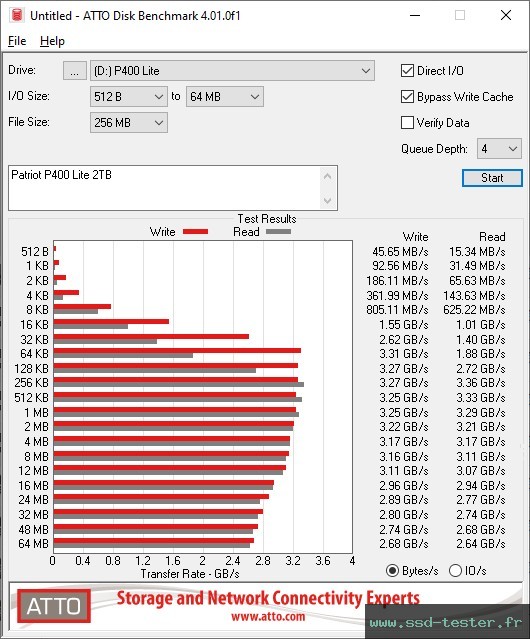The height and width of the screenshot is (639, 530).
Task: Open the Drive selection dropdown
Action: [x=232, y=71]
